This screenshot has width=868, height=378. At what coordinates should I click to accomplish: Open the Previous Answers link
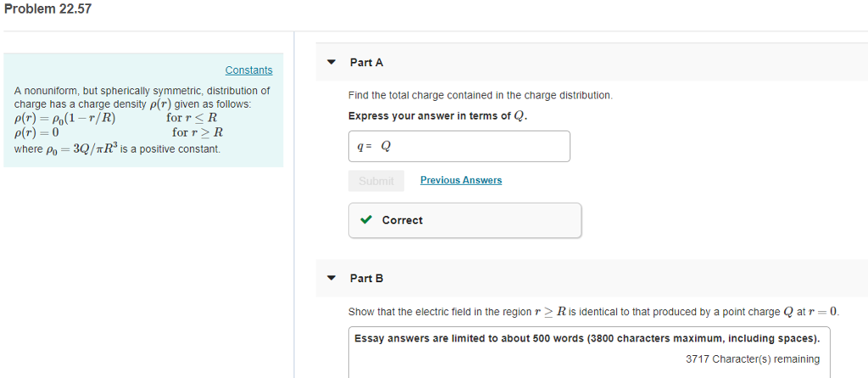coord(460,181)
